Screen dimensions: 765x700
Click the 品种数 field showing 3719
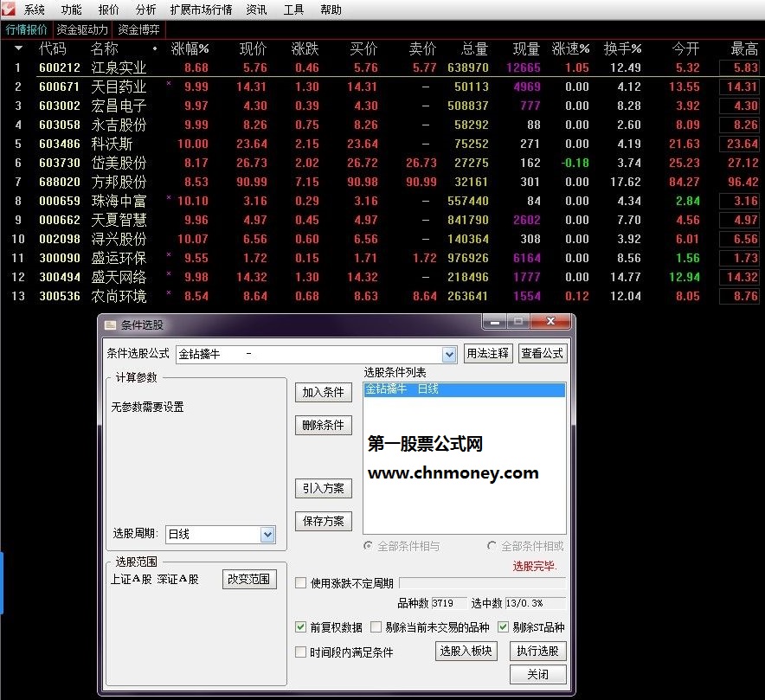[449, 603]
